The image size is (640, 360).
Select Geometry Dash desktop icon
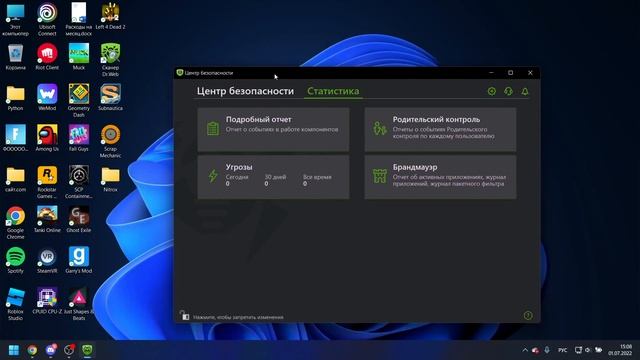(x=79, y=100)
